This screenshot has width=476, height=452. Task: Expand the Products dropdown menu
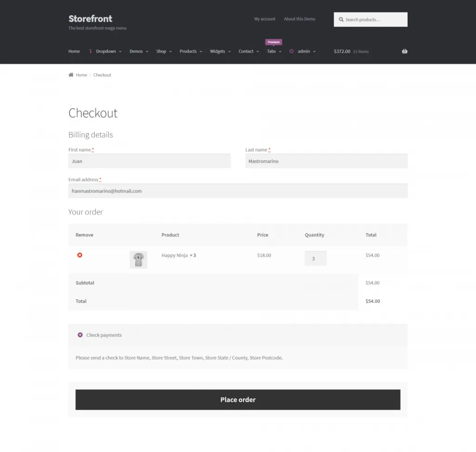pyautogui.click(x=191, y=51)
